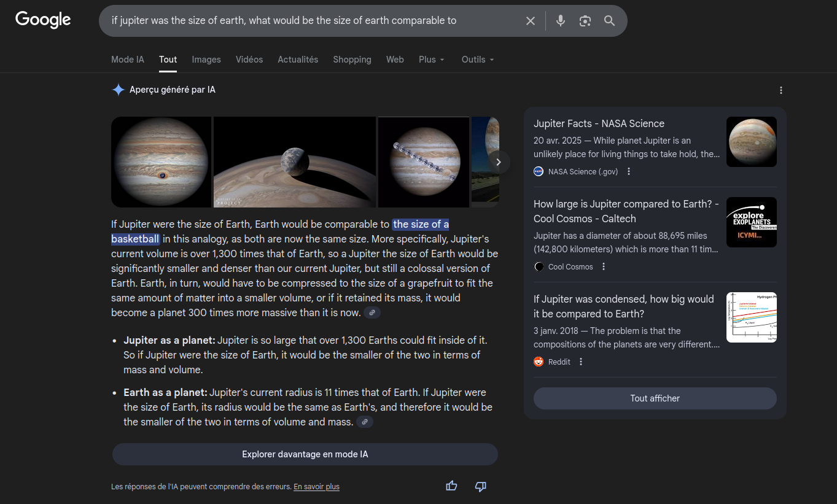Open carousel image of Earths across Jupiter
Image resolution: width=837 pixels, height=504 pixels.
tap(424, 162)
